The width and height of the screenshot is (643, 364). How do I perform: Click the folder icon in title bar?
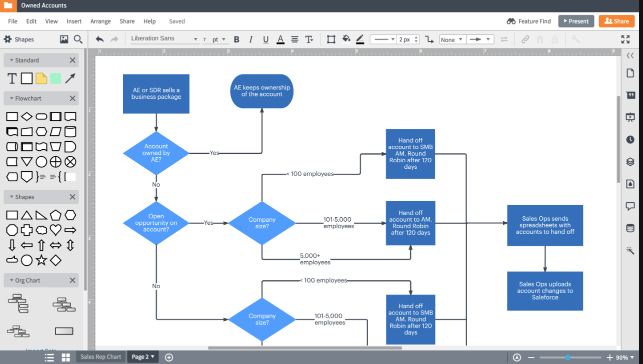[8, 5]
